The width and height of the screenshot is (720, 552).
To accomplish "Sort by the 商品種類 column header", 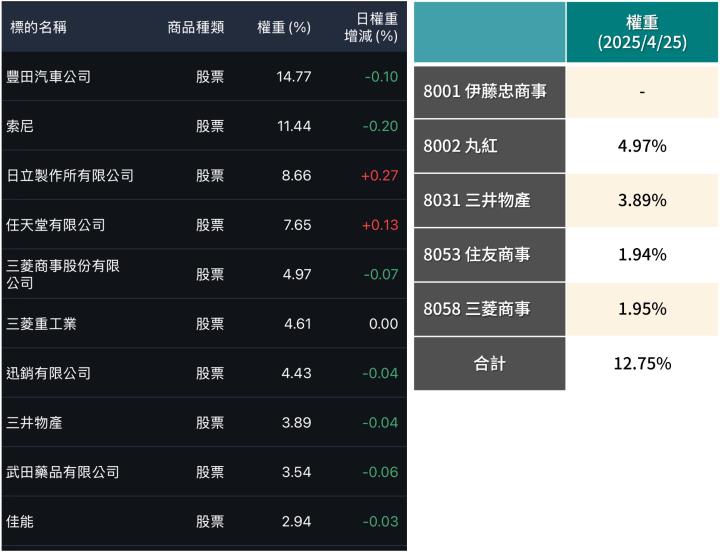I will coord(195,27).
